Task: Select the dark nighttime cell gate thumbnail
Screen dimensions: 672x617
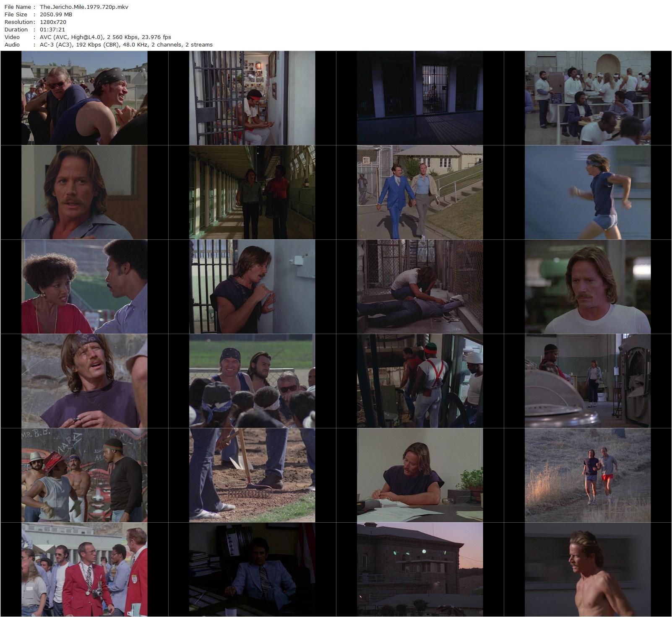Action: pos(420,98)
